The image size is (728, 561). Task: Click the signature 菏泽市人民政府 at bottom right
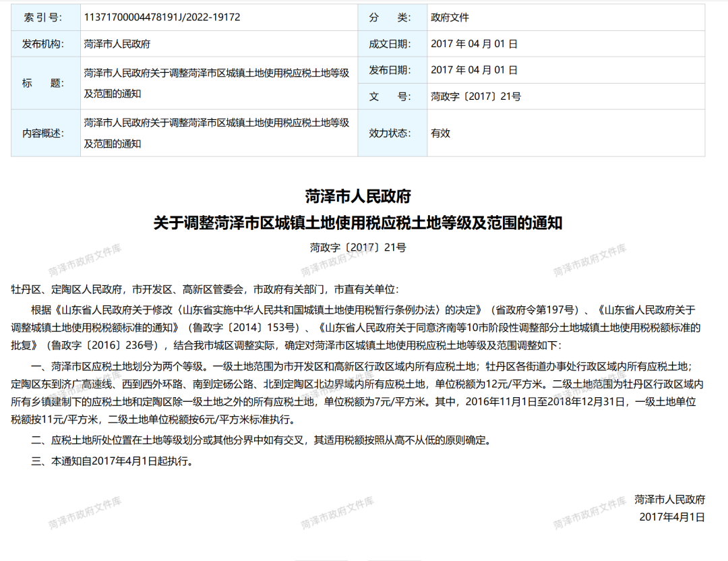pyautogui.click(x=669, y=500)
